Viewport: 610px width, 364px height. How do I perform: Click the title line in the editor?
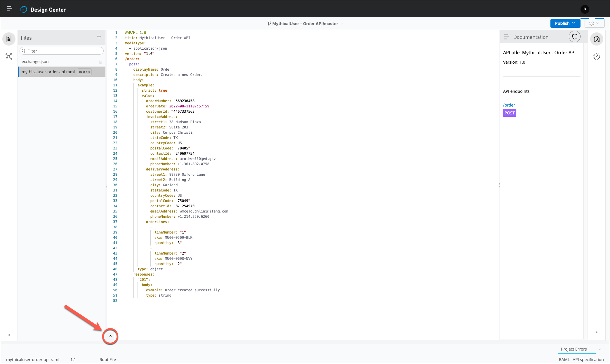pos(158,38)
